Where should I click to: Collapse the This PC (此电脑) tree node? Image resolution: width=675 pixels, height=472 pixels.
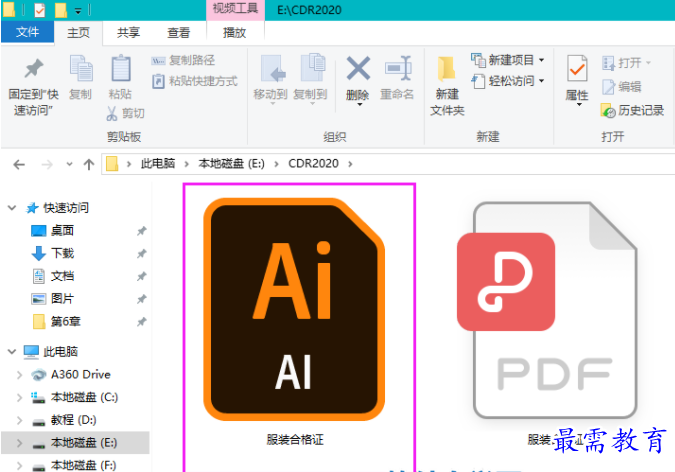pos(12,352)
